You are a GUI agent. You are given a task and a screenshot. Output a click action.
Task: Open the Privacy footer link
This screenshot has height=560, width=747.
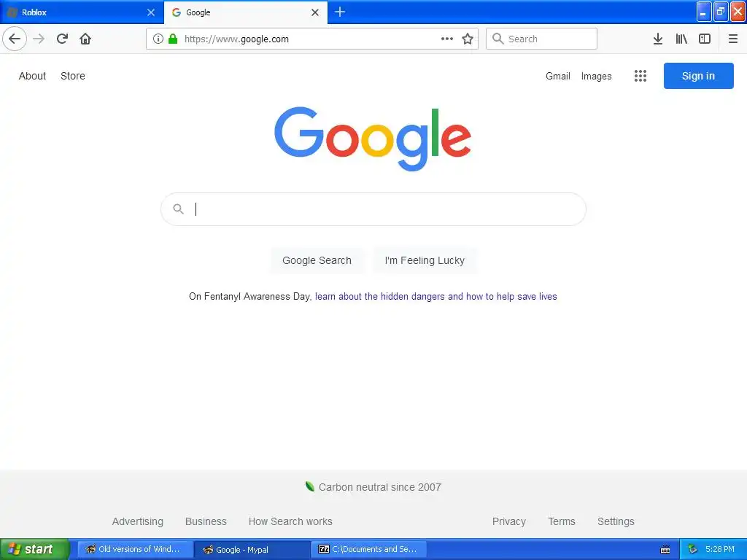[508, 521]
